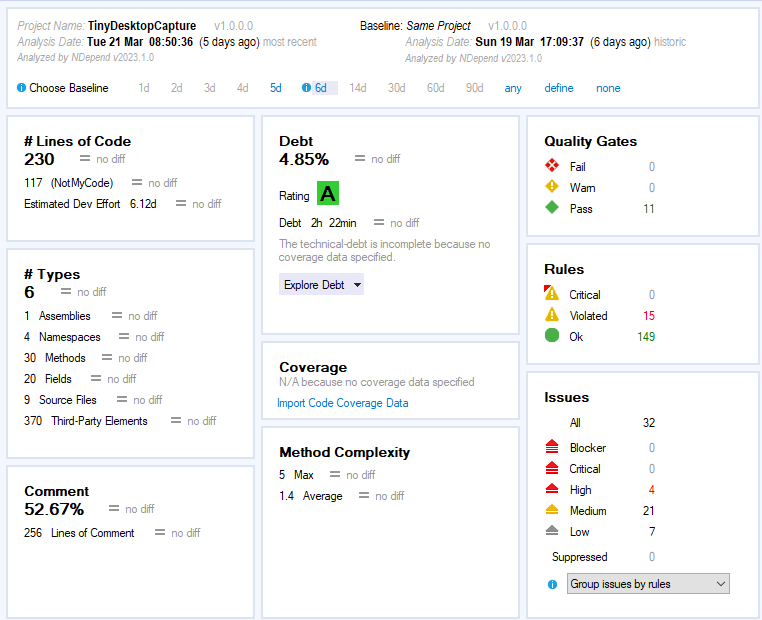Click the info icon next to 6d
Viewport: 762px width, 620px height.
(306, 88)
